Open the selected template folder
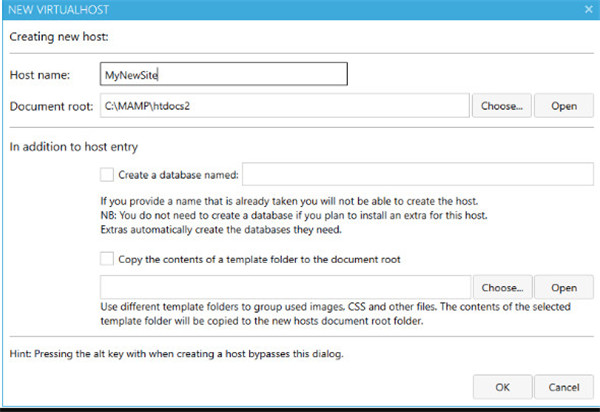 tap(563, 286)
